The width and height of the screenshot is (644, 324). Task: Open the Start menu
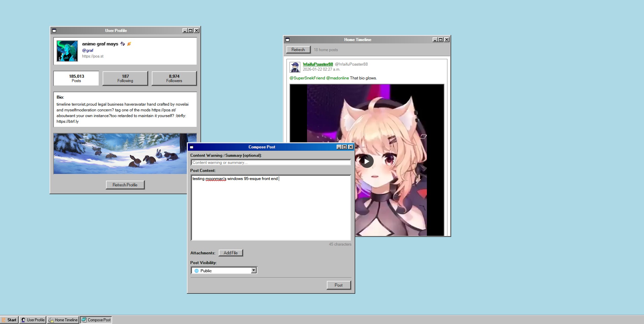pyautogui.click(x=9, y=320)
